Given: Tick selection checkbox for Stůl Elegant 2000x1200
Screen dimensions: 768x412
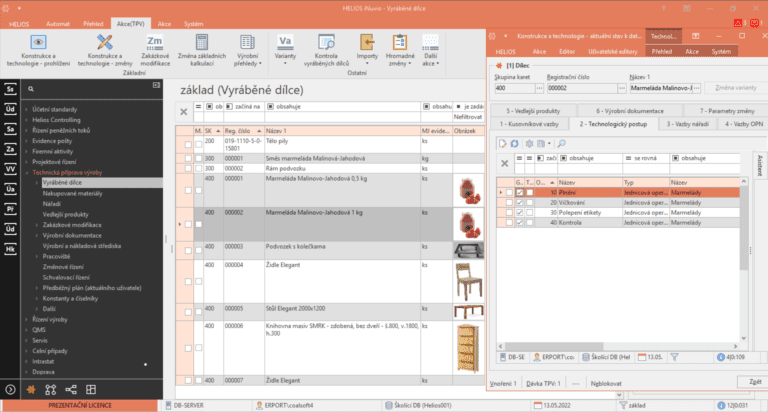Looking at the screenshot, I should tap(188, 312).
